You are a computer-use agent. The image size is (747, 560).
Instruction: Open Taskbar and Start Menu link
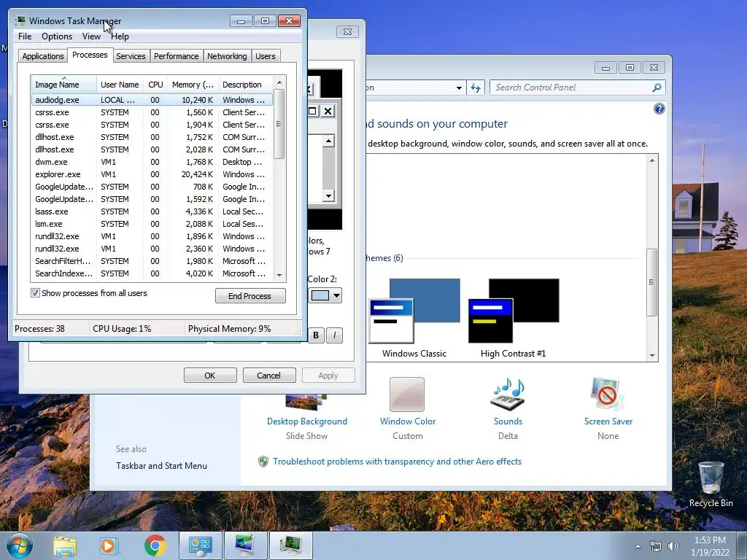click(x=161, y=466)
